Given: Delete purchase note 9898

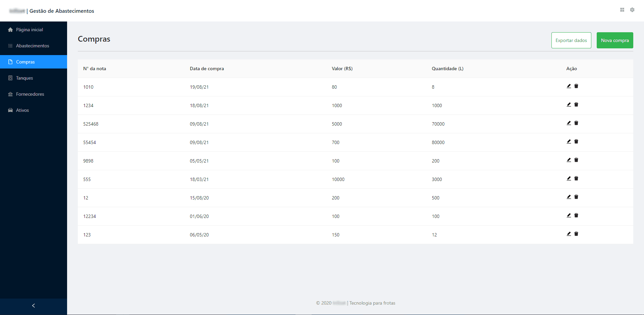Looking at the screenshot, I should [x=576, y=160].
